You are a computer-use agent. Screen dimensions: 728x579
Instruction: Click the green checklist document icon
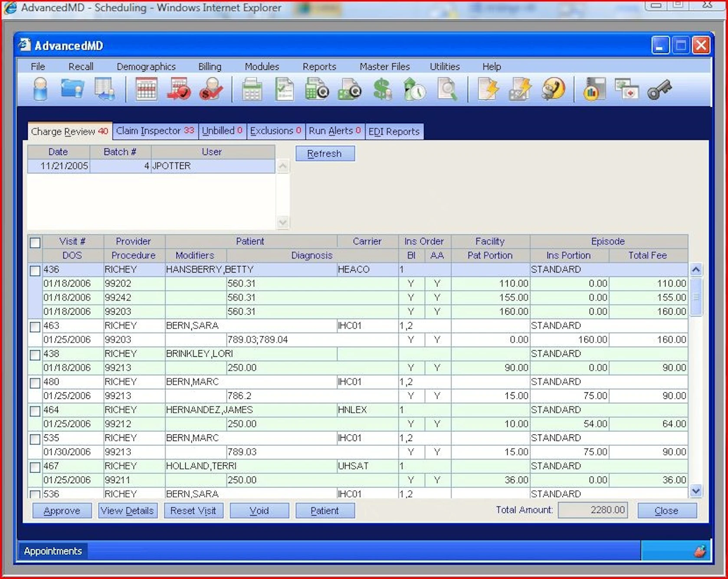click(x=285, y=89)
